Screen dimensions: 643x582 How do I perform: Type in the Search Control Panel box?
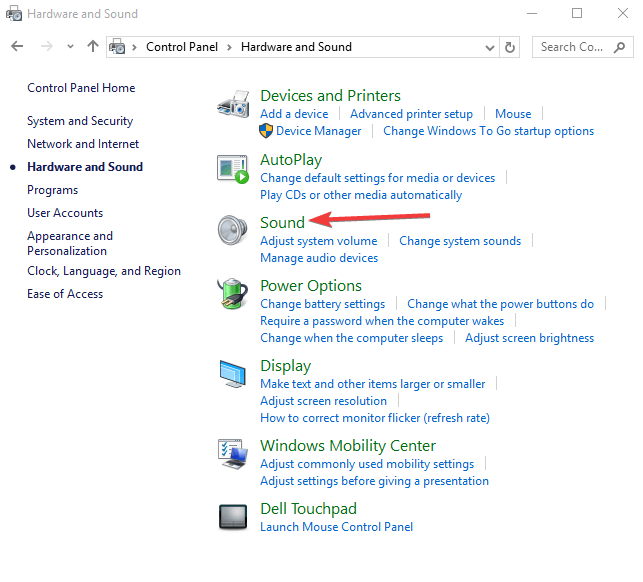pos(582,47)
